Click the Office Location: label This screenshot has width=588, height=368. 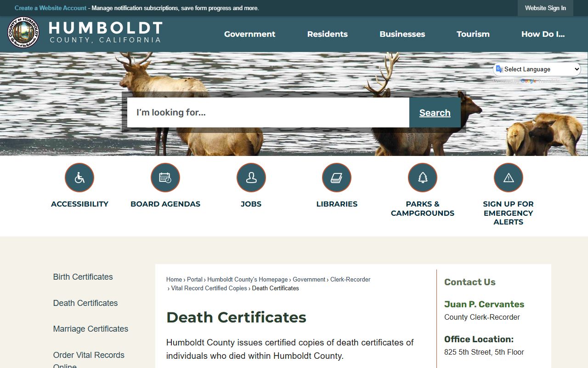(x=479, y=339)
